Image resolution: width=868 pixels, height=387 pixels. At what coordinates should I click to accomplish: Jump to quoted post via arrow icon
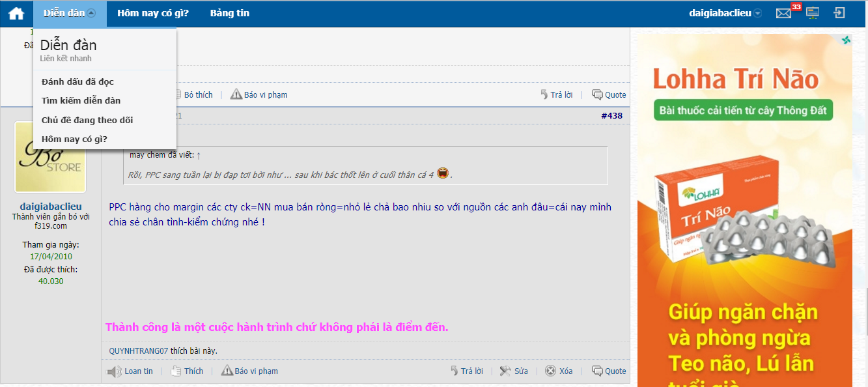(x=199, y=155)
